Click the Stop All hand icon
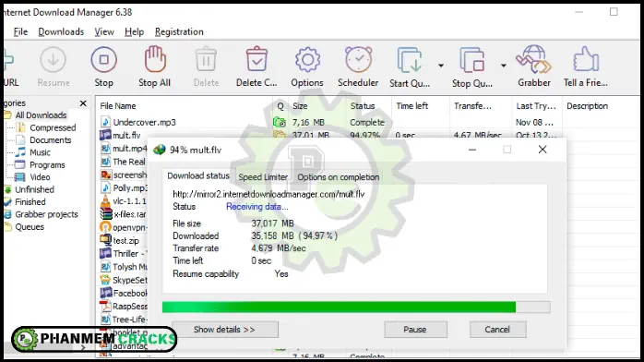This screenshot has height=362, width=644. [154, 60]
